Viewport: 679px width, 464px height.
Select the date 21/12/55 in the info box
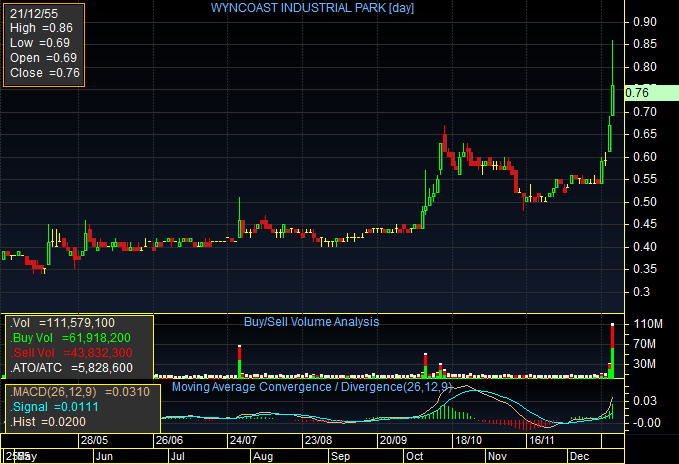click(x=34, y=14)
